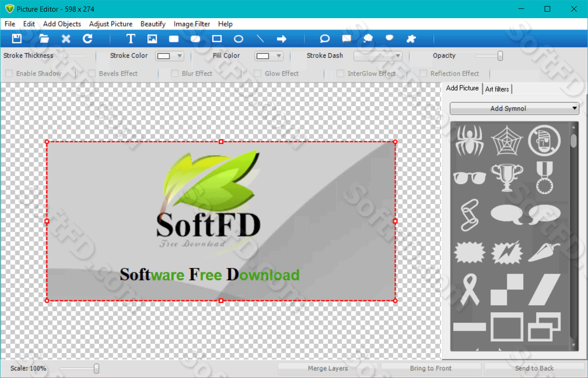Add the overlapping windows symbol
The height and width of the screenshot is (378, 588).
(544, 327)
